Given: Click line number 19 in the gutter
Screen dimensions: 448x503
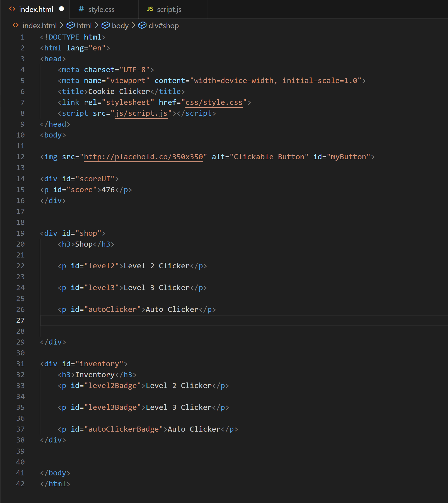Looking at the screenshot, I should (x=20, y=233).
